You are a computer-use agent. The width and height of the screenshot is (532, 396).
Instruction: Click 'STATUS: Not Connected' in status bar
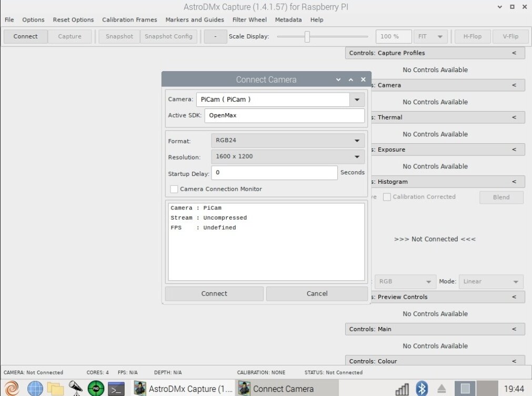click(334, 372)
